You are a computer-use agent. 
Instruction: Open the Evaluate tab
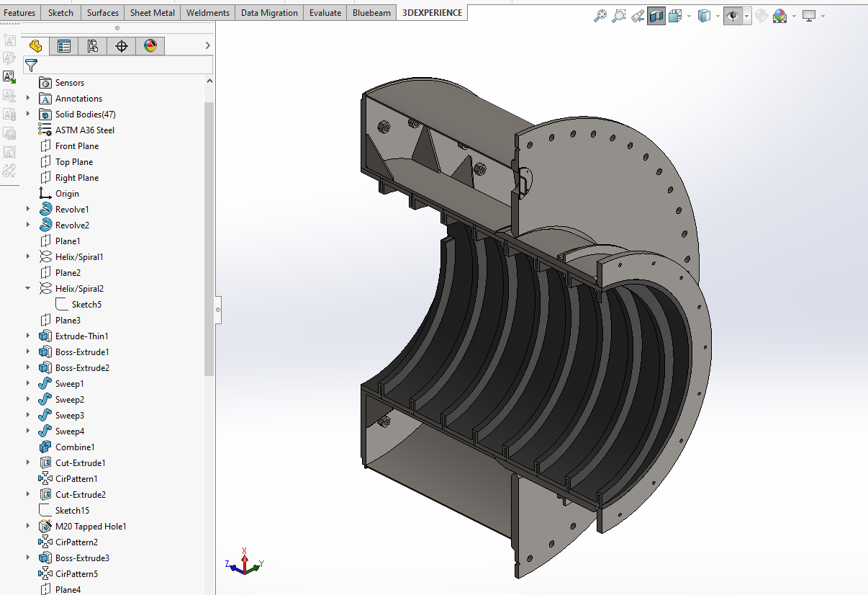point(325,12)
